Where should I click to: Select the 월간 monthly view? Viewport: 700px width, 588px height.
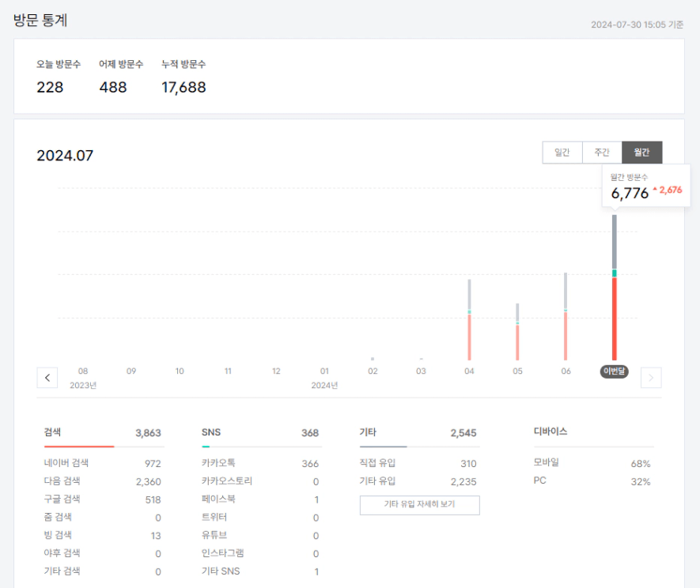[641, 153]
